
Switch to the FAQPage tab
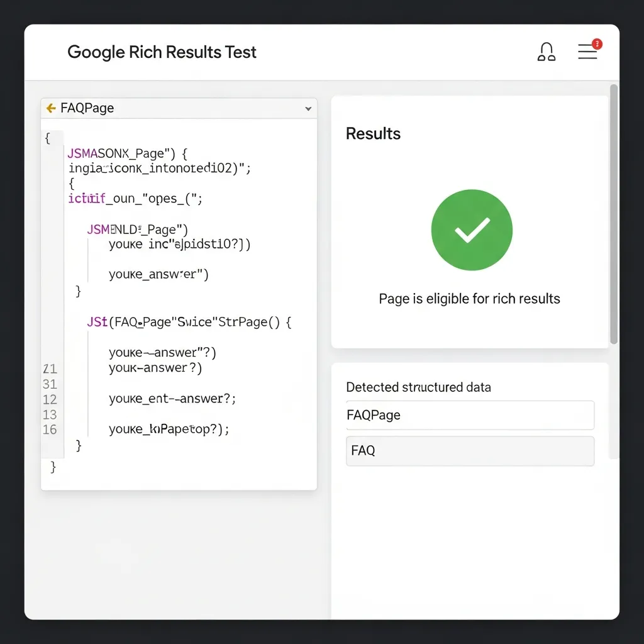(x=87, y=108)
